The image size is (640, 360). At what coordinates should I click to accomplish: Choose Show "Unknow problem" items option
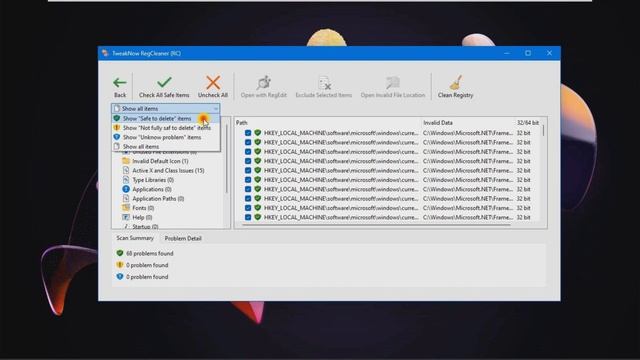click(166, 137)
